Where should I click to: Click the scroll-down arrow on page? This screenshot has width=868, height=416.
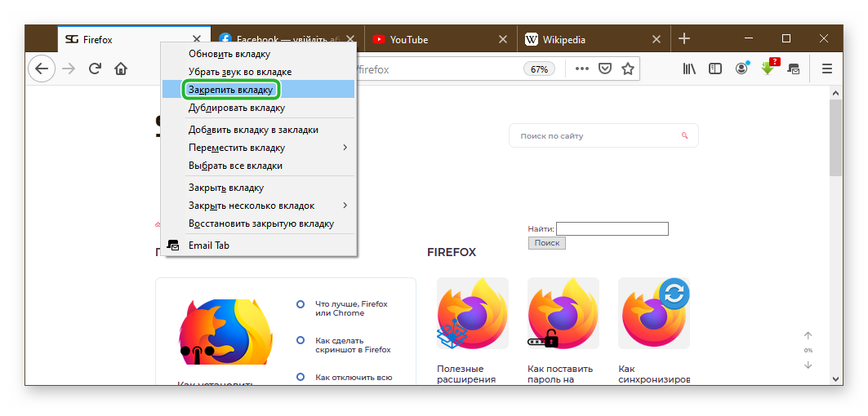[x=808, y=365]
